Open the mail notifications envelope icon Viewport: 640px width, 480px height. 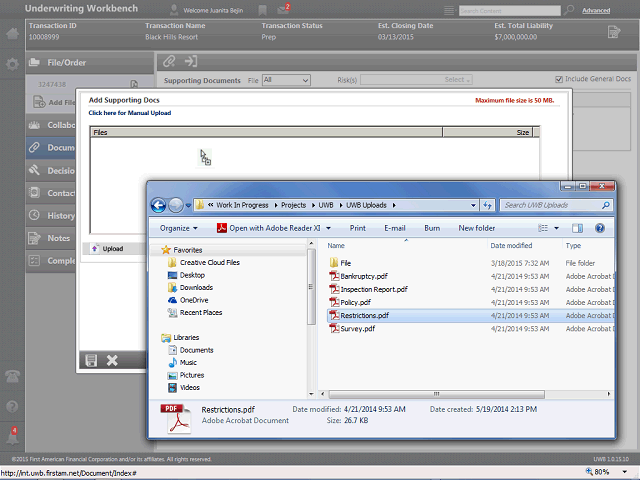[x=283, y=10]
